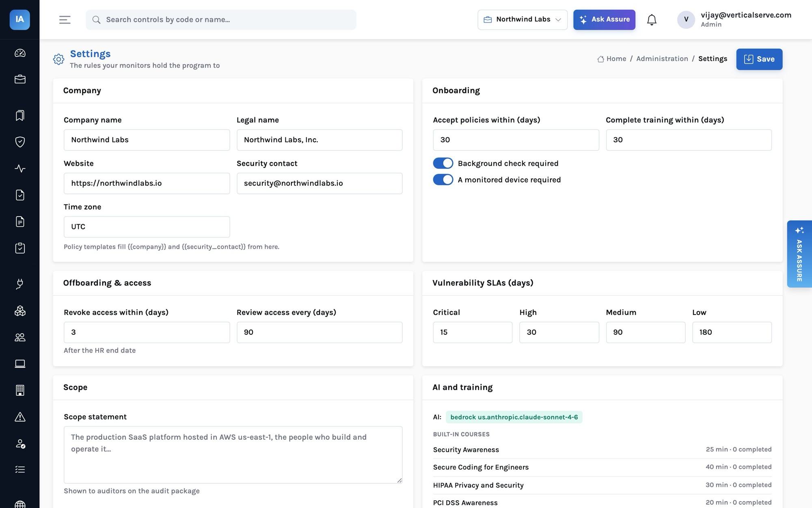This screenshot has height=508, width=812.
Task: Open the Northwind Labs organization dropdown
Action: (523, 20)
